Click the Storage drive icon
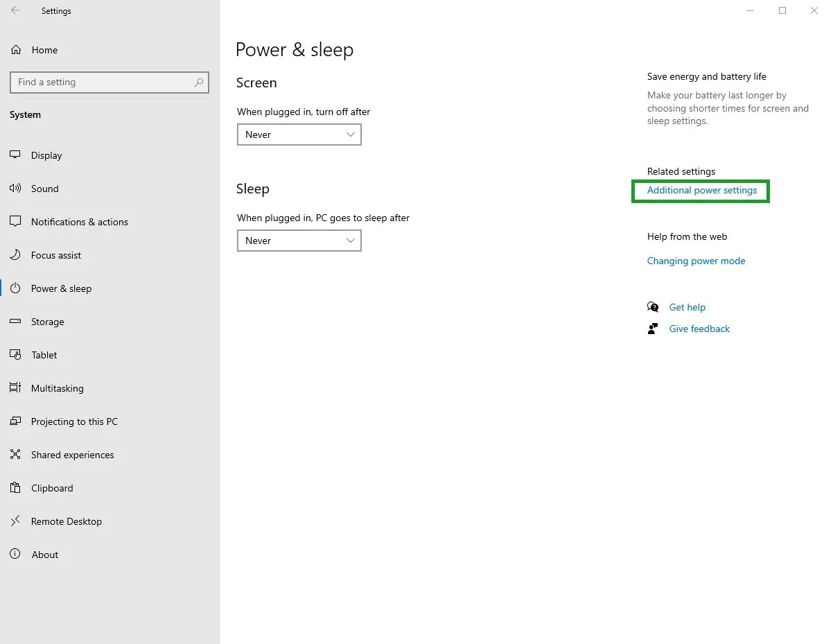Image resolution: width=824 pixels, height=644 pixels. 15,321
